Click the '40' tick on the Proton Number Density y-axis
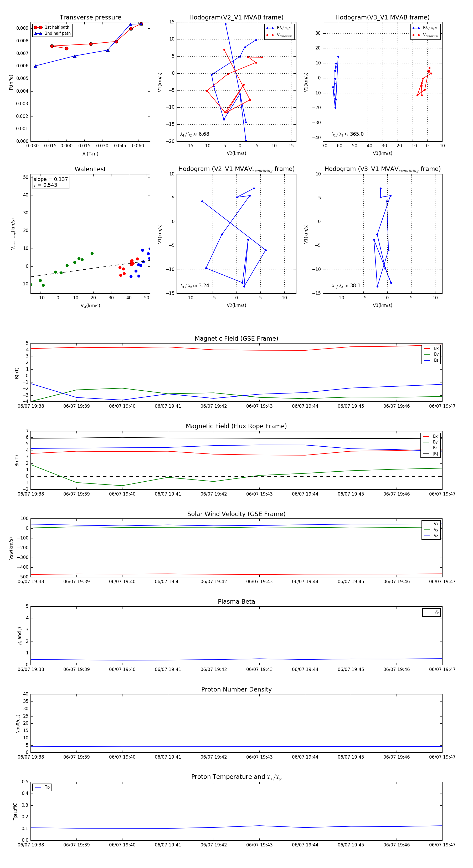The image size is (473, 868). (25, 694)
